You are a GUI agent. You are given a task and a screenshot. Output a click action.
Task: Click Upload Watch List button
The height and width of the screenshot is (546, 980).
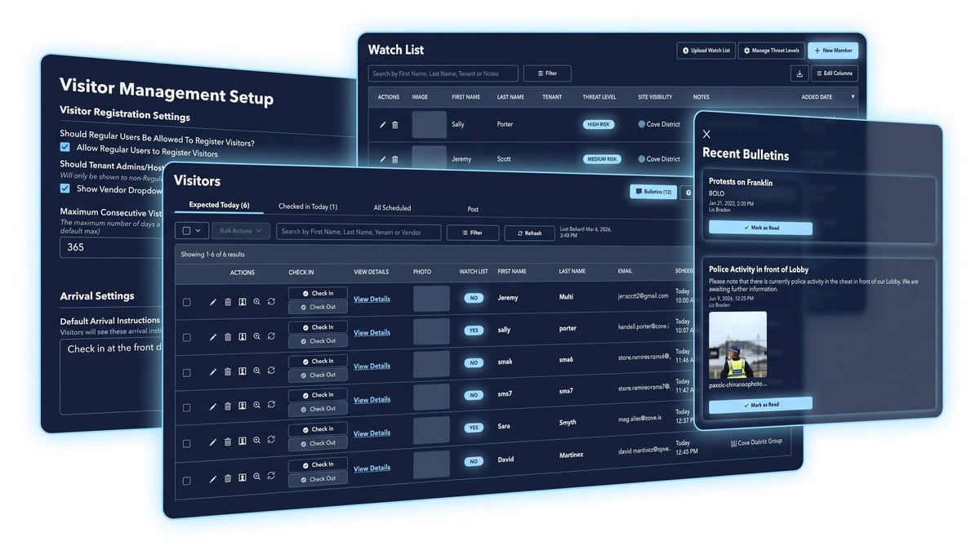point(706,51)
